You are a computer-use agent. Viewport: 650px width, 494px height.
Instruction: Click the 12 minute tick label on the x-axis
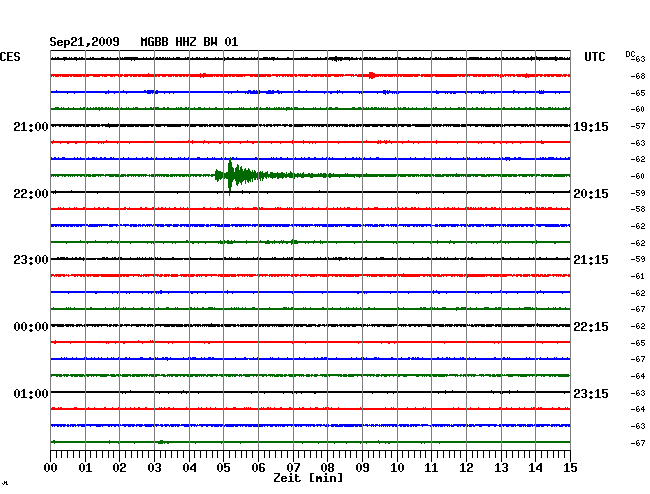tap(466, 467)
